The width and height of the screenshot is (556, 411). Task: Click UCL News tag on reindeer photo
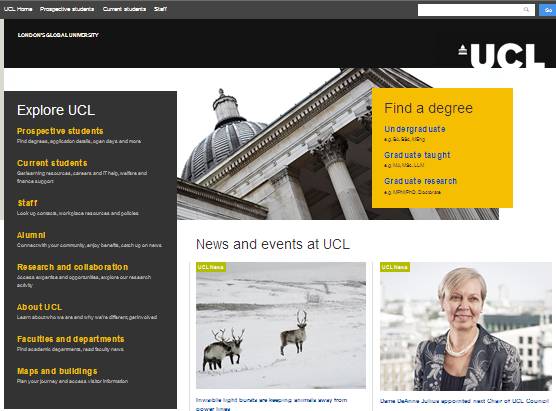coord(211,267)
